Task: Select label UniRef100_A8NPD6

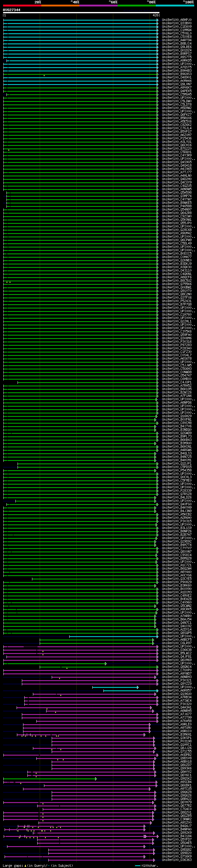Action: [x=177, y=403]
